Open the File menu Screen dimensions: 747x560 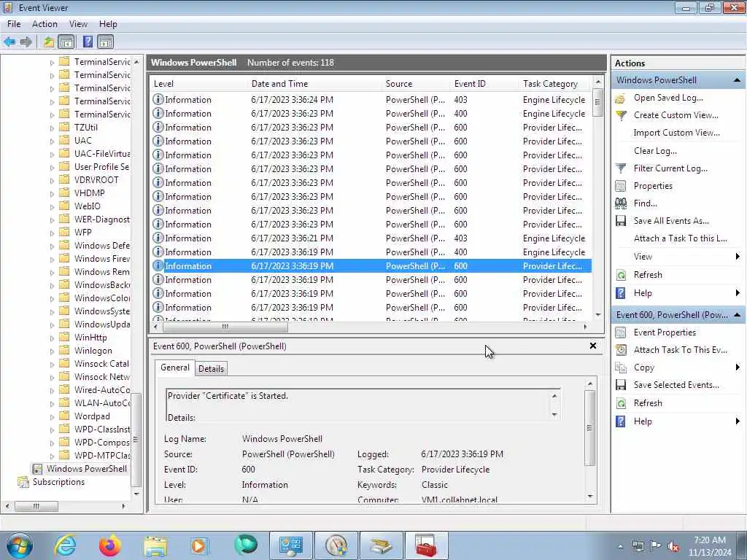pos(14,24)
